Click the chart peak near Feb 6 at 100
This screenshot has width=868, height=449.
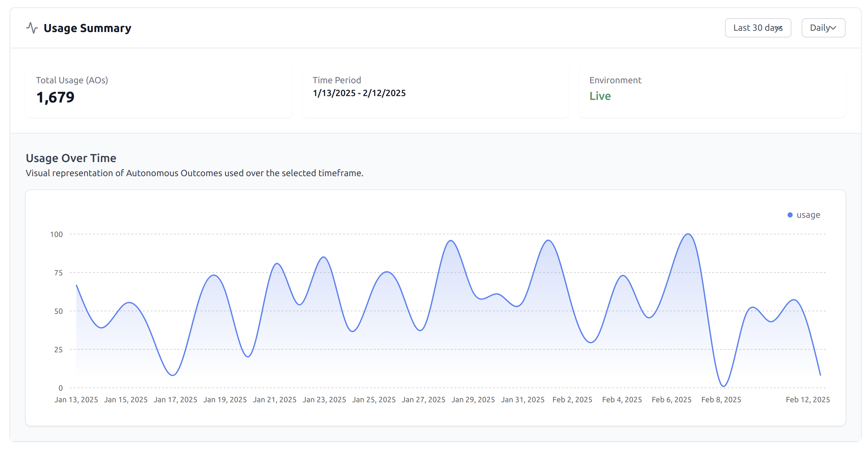[x=688, y=234]
